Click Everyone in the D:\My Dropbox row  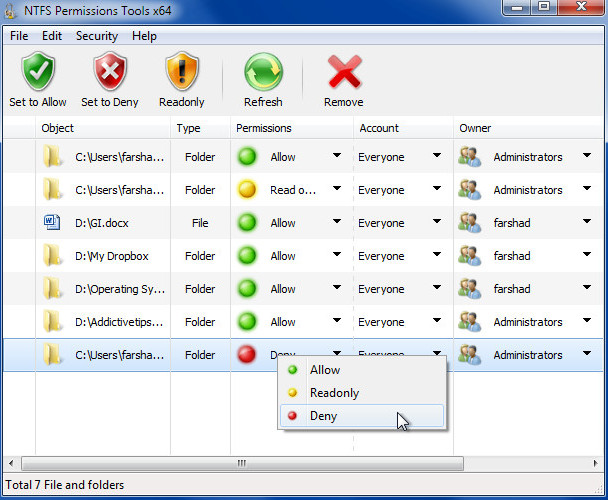(381, 256)
